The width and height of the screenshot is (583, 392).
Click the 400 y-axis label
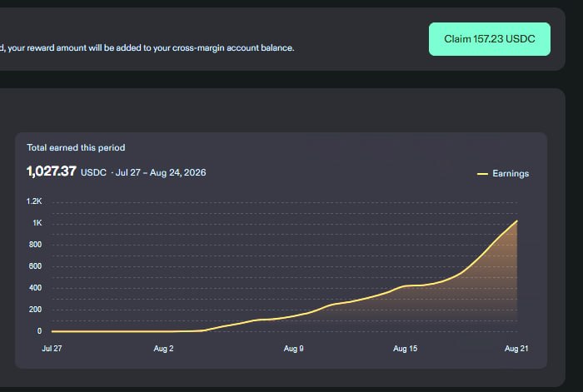35,288
